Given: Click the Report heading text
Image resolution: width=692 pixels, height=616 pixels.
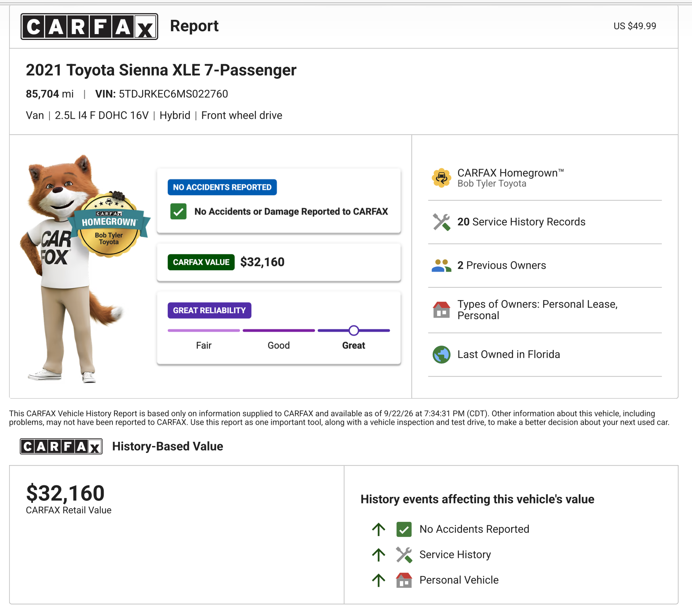Looking at the screenshot, I should click(x=194, y=26).
